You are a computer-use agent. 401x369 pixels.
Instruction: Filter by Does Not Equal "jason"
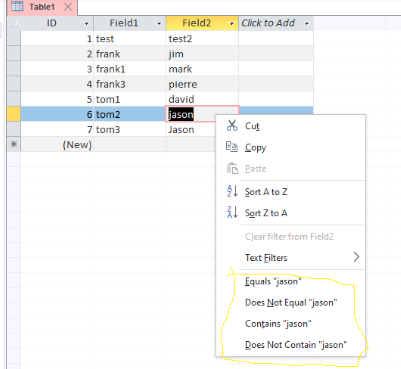(x=290, y=302)
